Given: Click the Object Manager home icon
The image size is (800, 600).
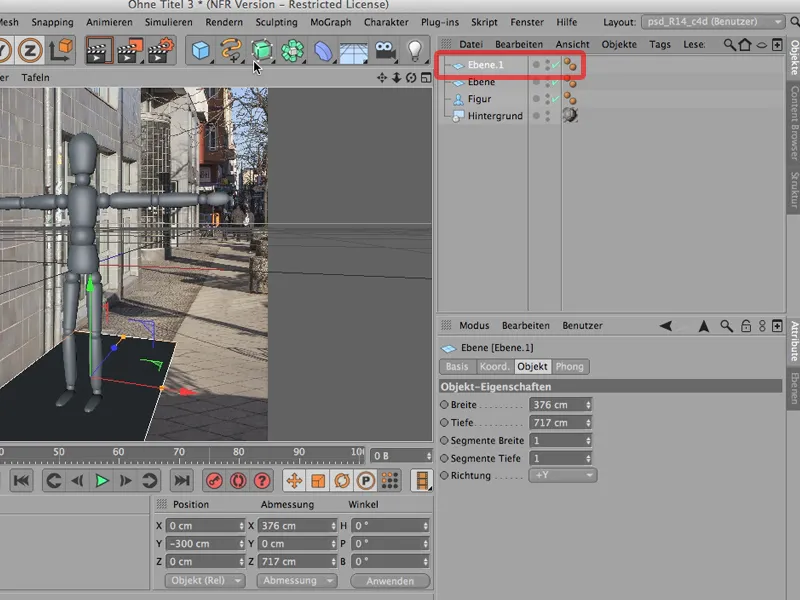Looking at the screenshot, I should pos(745,45).
